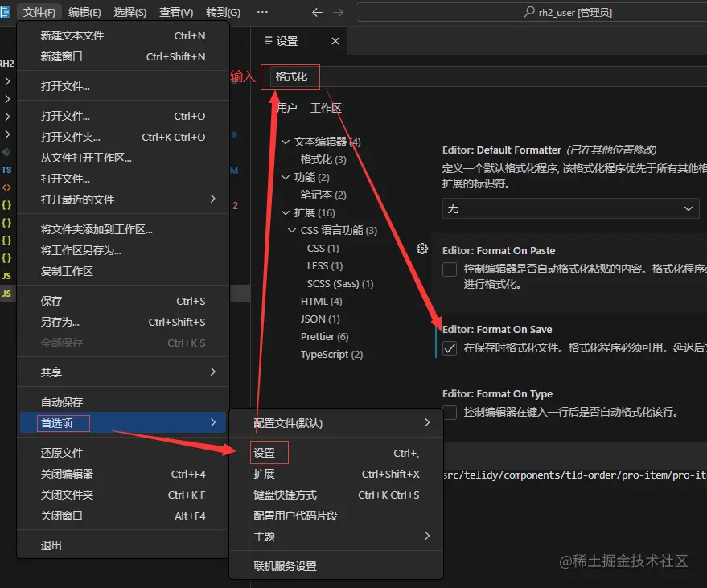The width and height of the screenshot is (707, 588).
Task: Select LESS (1) in the settings tree
Action: pos(325,266)
